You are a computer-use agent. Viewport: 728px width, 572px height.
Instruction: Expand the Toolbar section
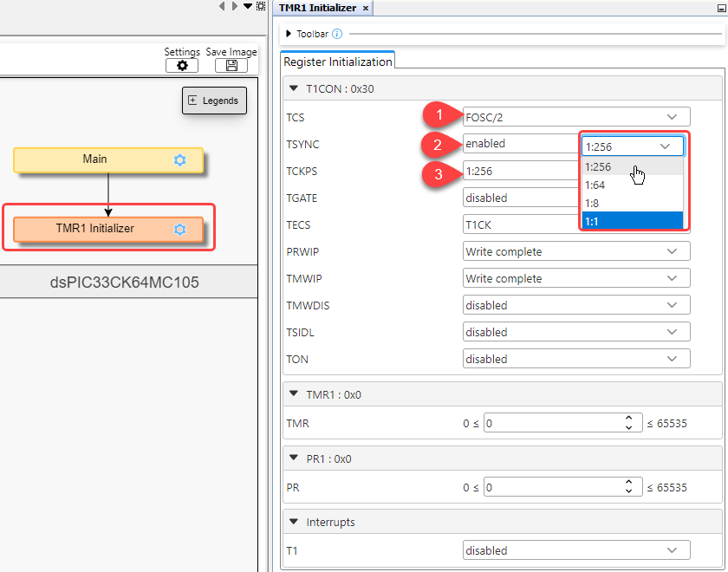coord(289,34)
